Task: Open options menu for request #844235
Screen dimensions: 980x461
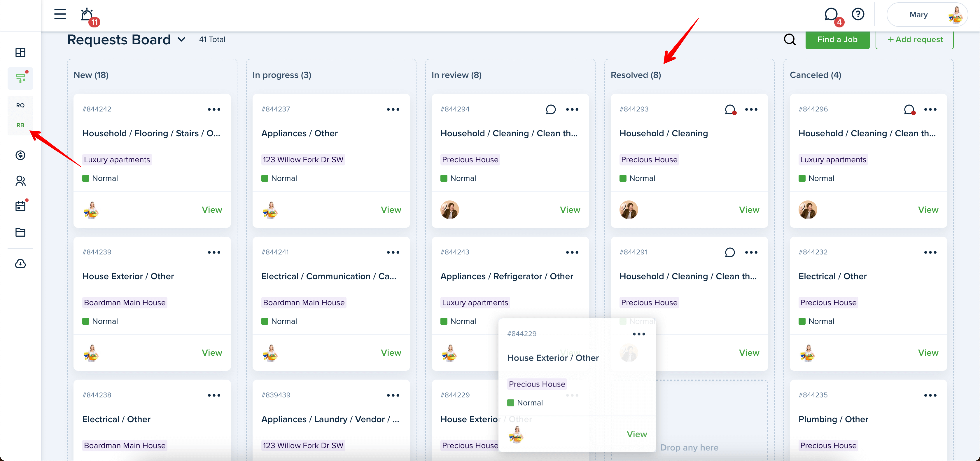Action: coord(930,396)
